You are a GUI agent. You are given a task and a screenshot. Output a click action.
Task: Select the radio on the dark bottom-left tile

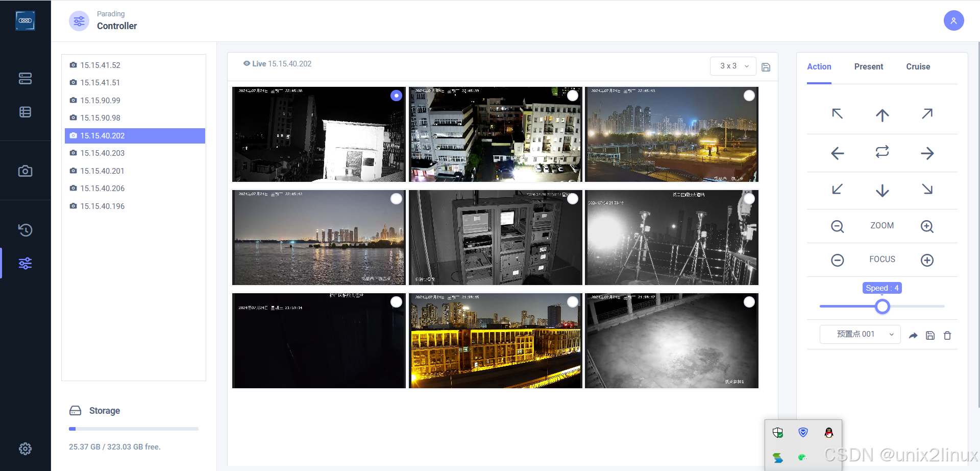[x=396, y=302]
